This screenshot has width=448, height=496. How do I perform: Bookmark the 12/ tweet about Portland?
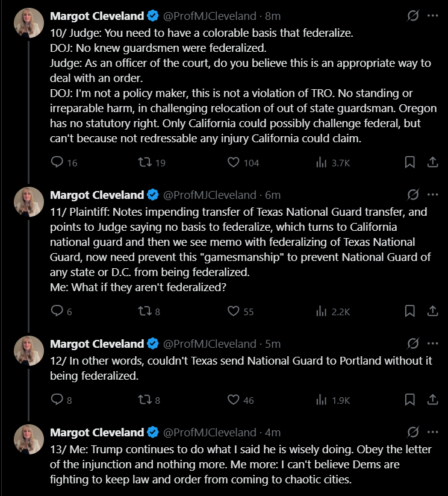click(409, 400)
